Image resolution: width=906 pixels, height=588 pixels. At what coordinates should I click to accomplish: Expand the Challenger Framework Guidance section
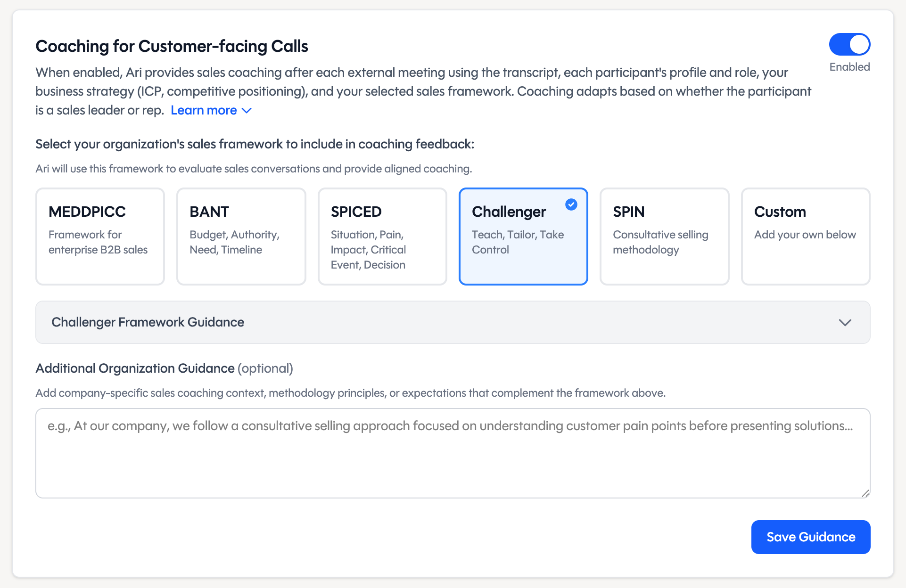(453, 322)
